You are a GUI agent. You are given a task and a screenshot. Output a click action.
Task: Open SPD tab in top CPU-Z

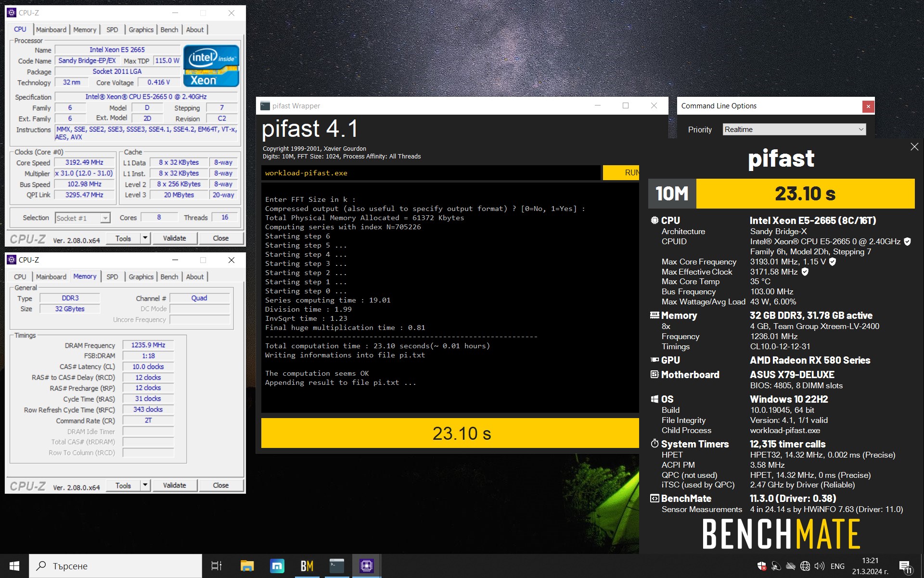112,30
